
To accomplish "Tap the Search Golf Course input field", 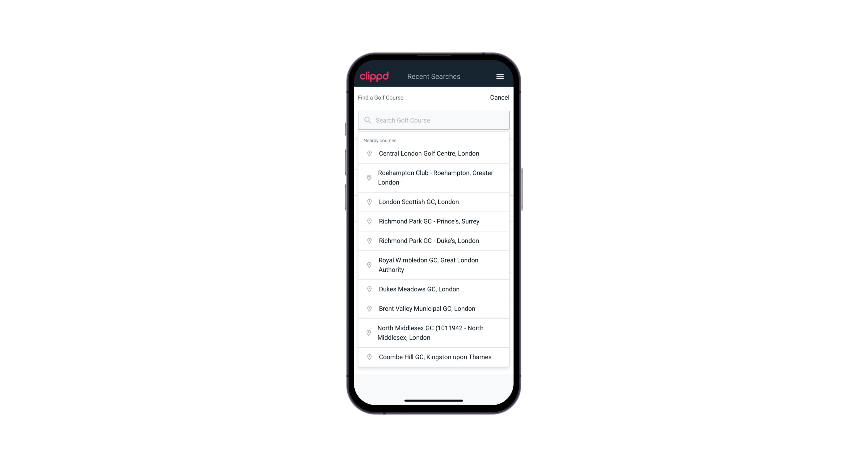I will pos(434,120).
